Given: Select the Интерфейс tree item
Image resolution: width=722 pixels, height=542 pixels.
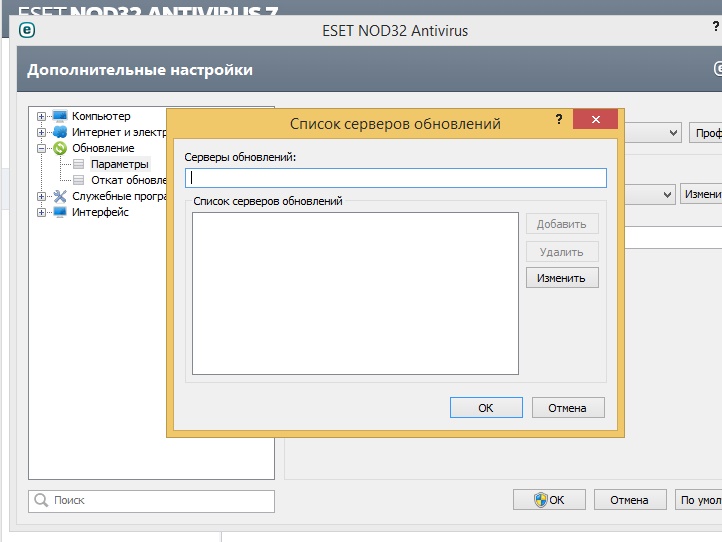Looking at the screenshot, I should (100, 212).
